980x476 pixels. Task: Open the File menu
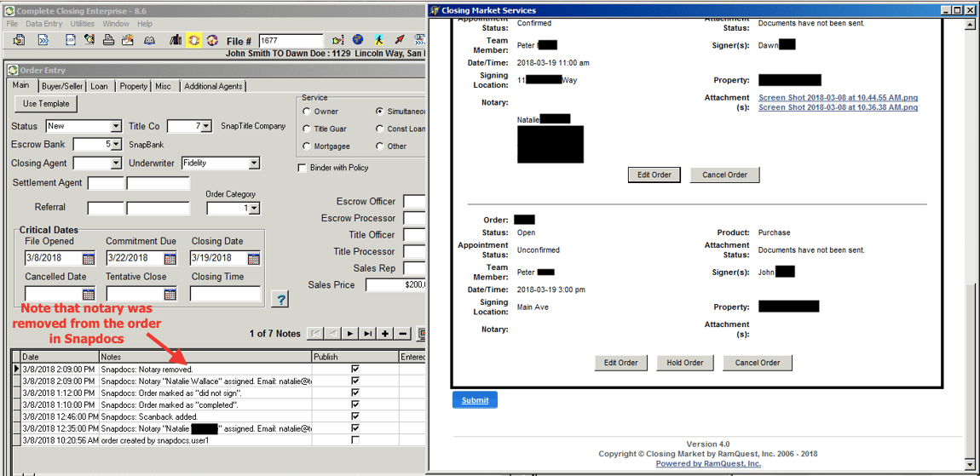13,24
